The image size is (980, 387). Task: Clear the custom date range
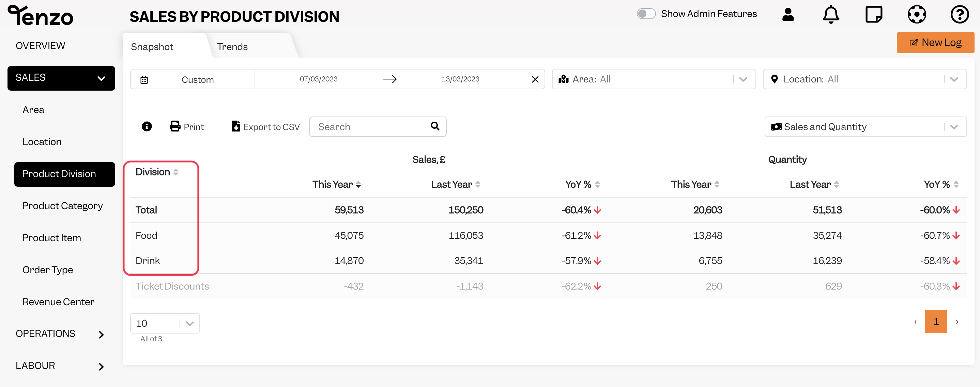point(535,79)
